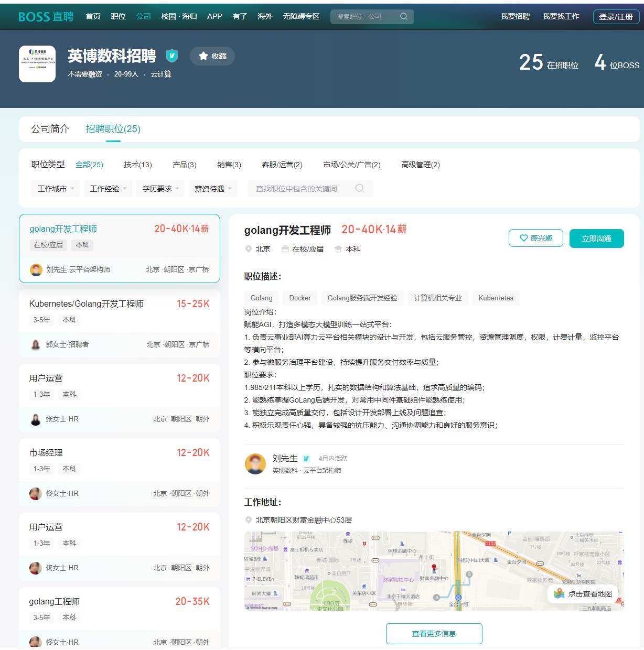
Task: Open the APP nav item
Action: (214, 17)
